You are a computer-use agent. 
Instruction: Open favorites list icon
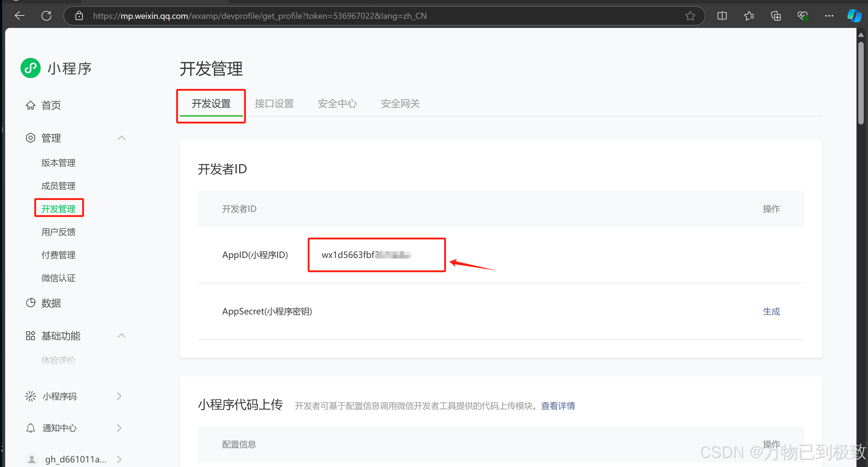click(x=749, y=16)
